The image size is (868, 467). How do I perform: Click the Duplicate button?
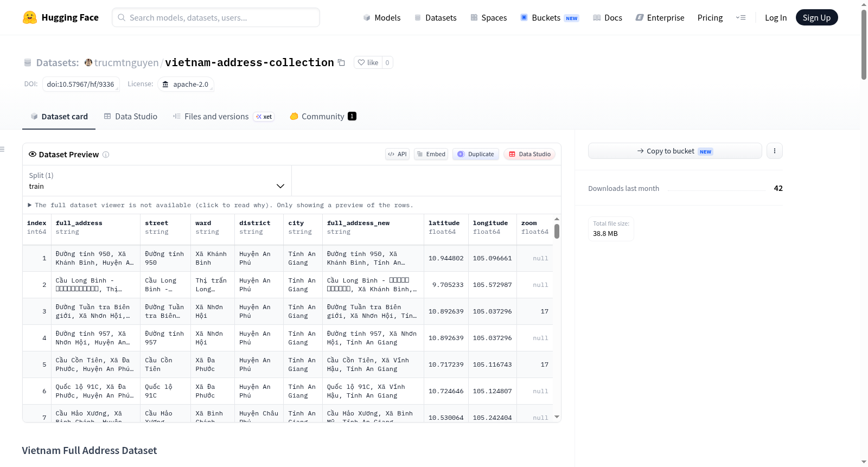pos(476,154)
